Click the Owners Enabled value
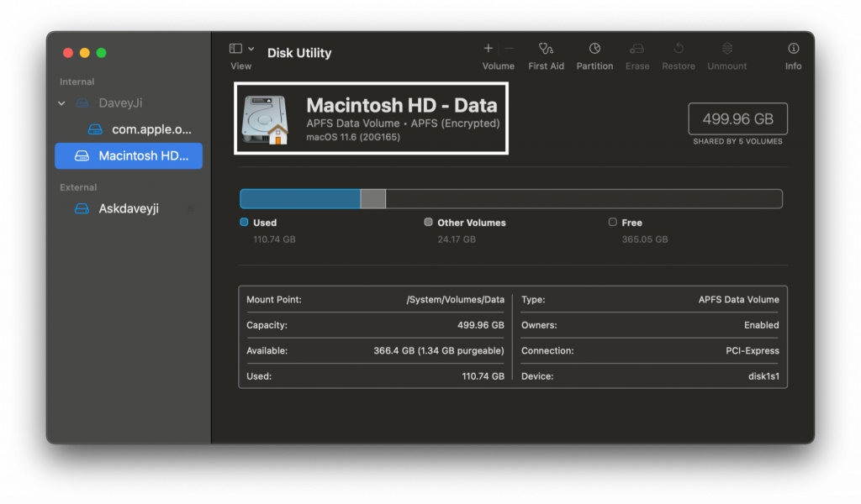Screen dimensions: 861x504 pyautogui.click(x=761, y=325)
